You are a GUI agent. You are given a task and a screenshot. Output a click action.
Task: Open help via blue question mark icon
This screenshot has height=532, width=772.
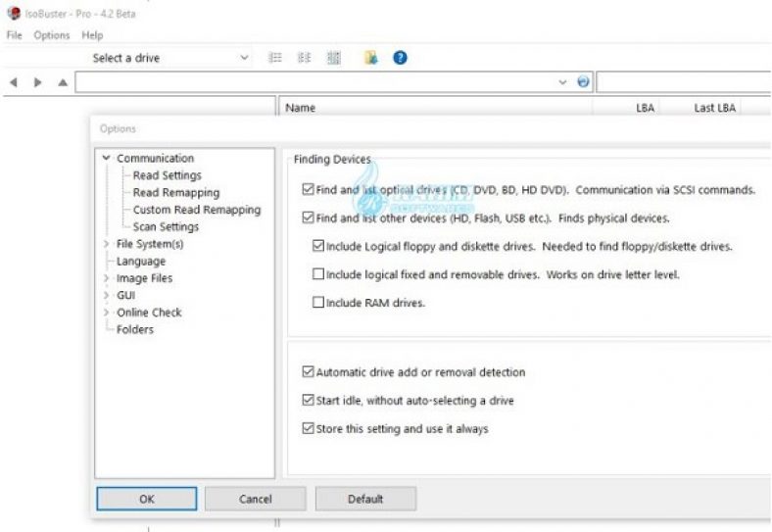pos(400,58)
